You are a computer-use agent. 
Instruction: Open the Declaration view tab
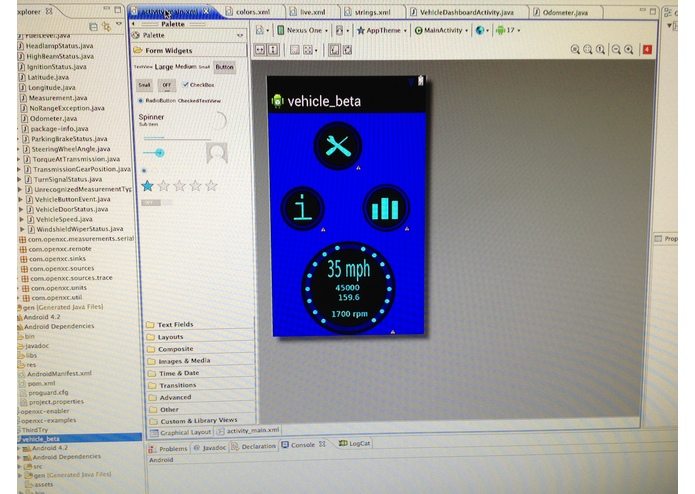pyautogui.click(x=254, y=446)
